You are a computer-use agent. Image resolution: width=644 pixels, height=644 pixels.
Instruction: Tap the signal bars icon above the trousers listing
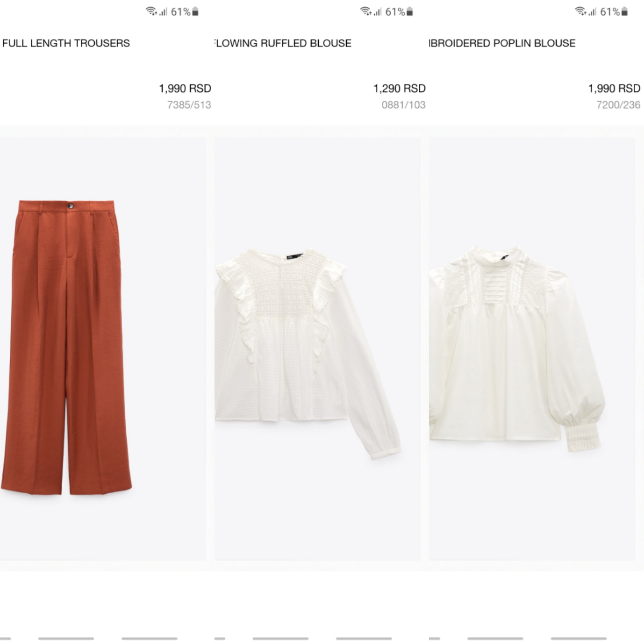[163, 12]
